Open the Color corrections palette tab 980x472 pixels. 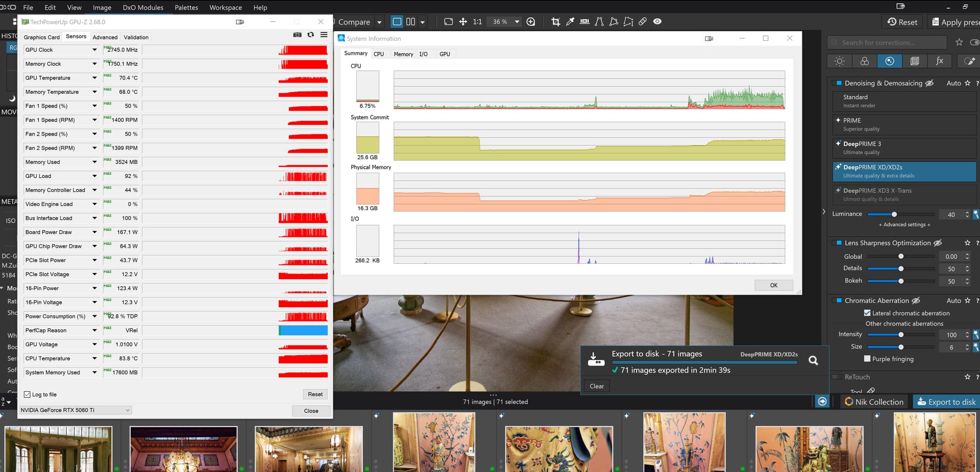click(864, 61)
